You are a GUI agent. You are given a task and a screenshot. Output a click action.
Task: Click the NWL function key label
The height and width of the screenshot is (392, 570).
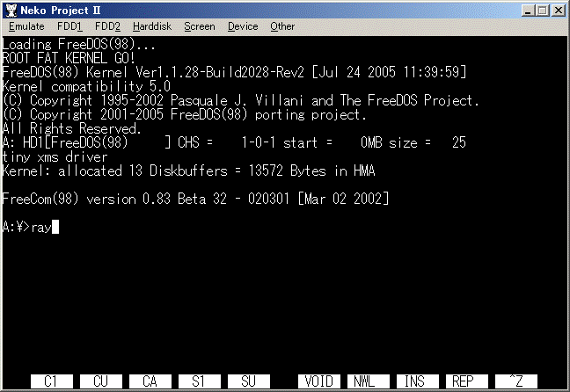click(369, 381)
